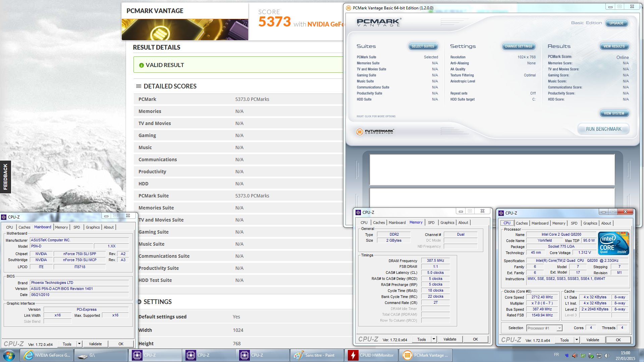This screenshot has width=644, height=362.
Task: Open SPD tab in Memory CPU-Z window
Action: tap(431, 223)
